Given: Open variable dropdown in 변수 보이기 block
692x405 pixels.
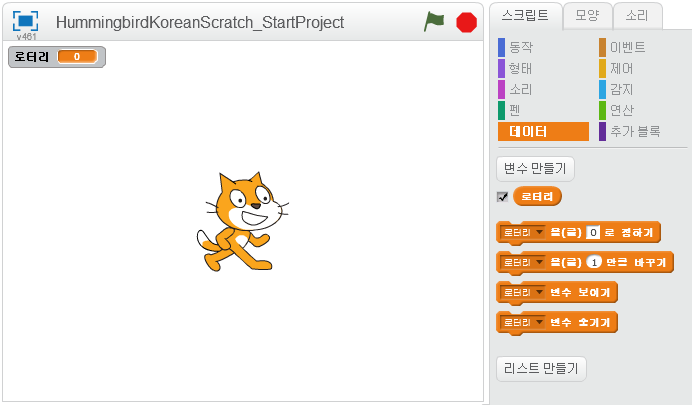Looking at the screenshot, I should [x=540, y=292].
